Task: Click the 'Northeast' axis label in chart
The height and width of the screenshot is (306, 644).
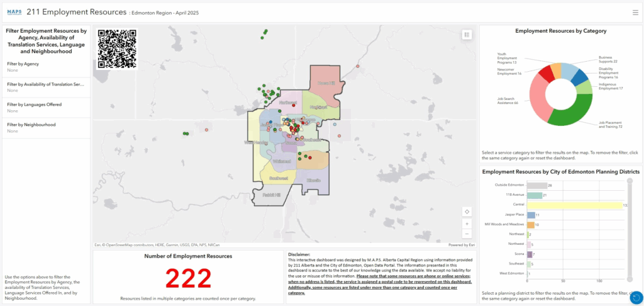Action: click(x=517, y=234)
